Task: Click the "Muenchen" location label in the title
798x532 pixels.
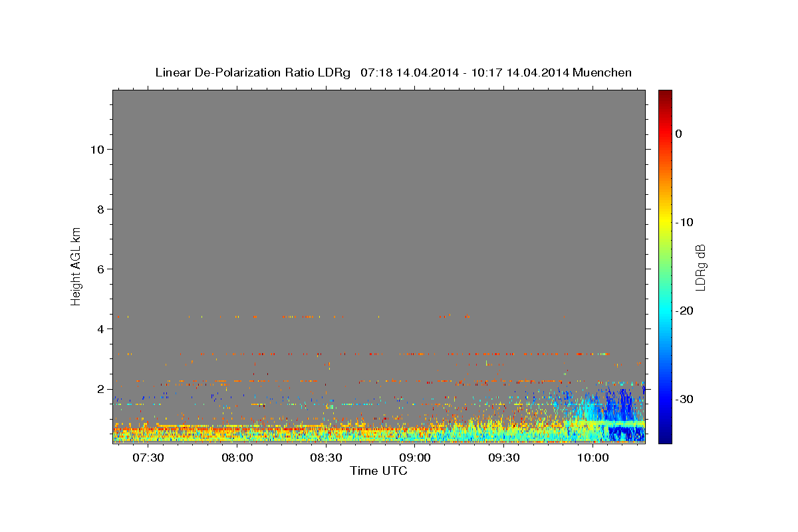Action: (602, 72)
